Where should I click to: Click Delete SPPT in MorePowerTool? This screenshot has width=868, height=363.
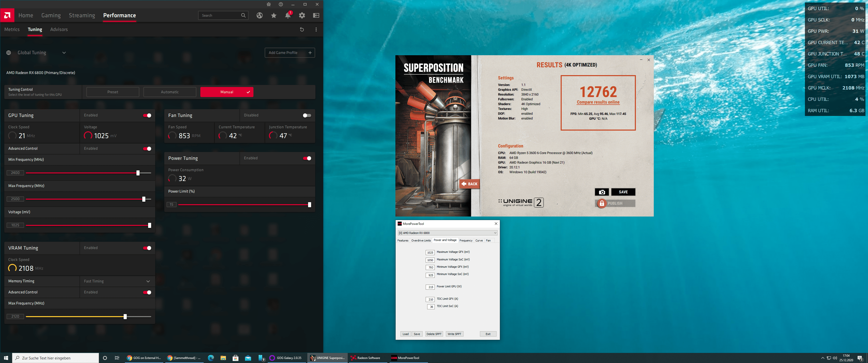click(434, 334)
